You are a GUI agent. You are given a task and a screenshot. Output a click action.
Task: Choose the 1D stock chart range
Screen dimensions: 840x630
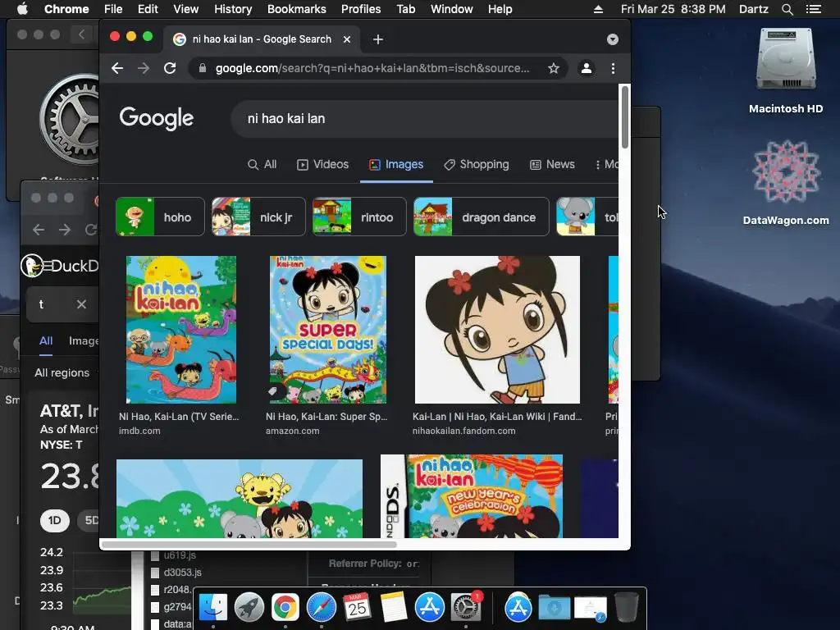pos(55,521)
